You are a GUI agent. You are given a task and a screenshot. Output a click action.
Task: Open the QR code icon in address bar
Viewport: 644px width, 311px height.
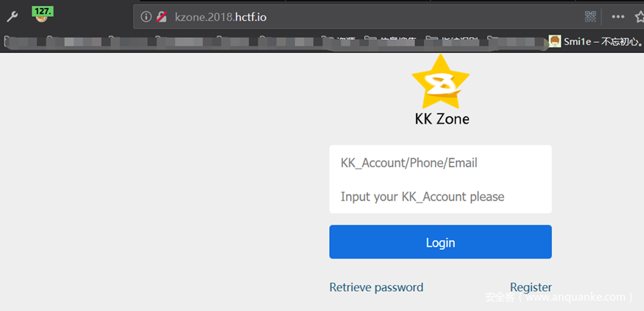(590, 17)
